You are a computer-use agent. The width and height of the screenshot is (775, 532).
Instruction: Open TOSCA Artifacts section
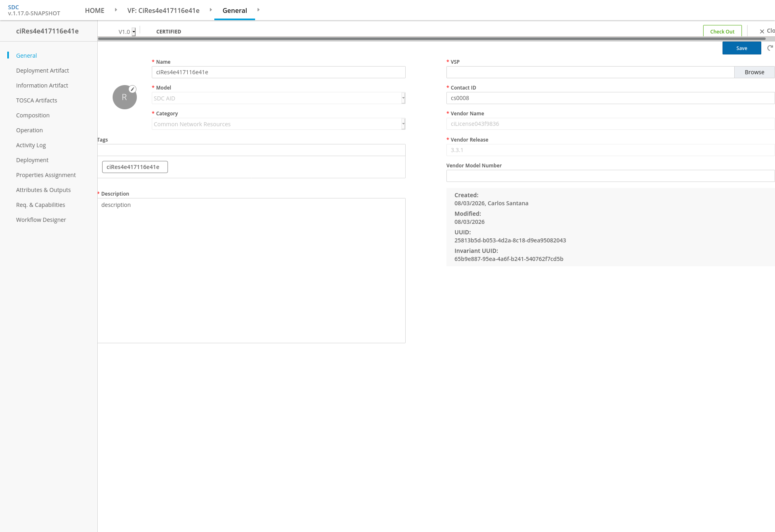(36, 100)
